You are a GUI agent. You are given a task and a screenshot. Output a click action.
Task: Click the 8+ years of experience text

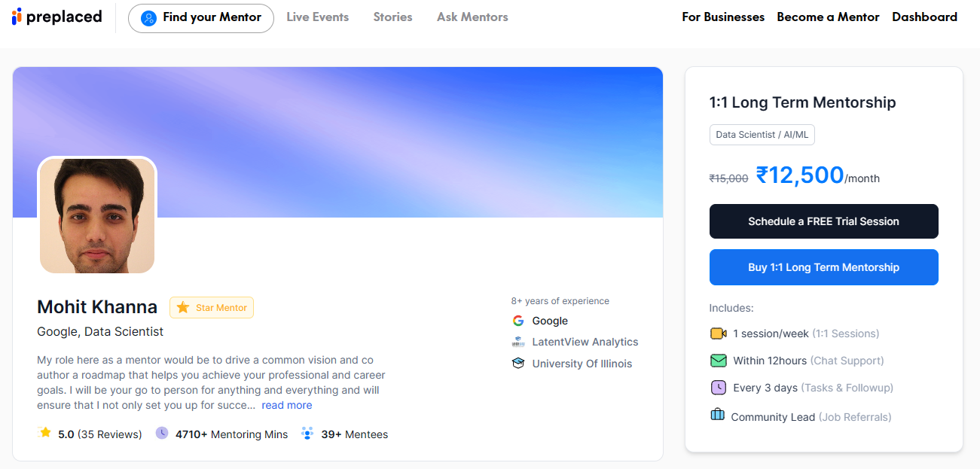pos(560,301)
